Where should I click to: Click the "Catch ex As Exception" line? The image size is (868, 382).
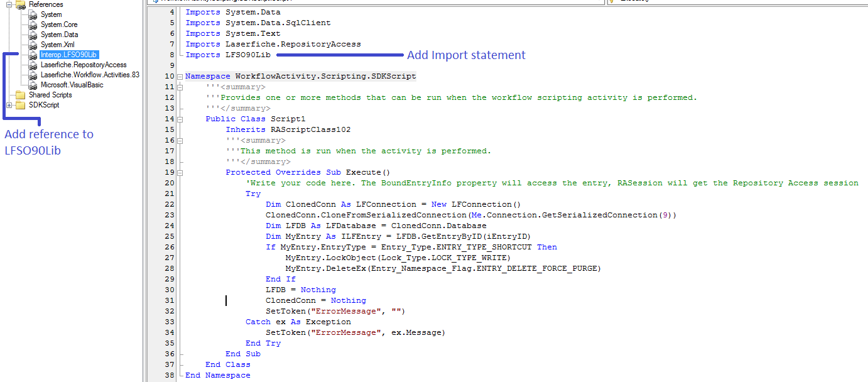point(298,322)
